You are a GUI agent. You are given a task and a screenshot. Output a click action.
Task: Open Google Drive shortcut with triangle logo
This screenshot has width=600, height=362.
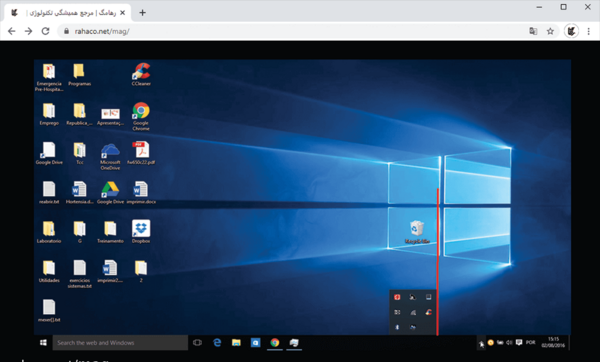click(110, 192)
